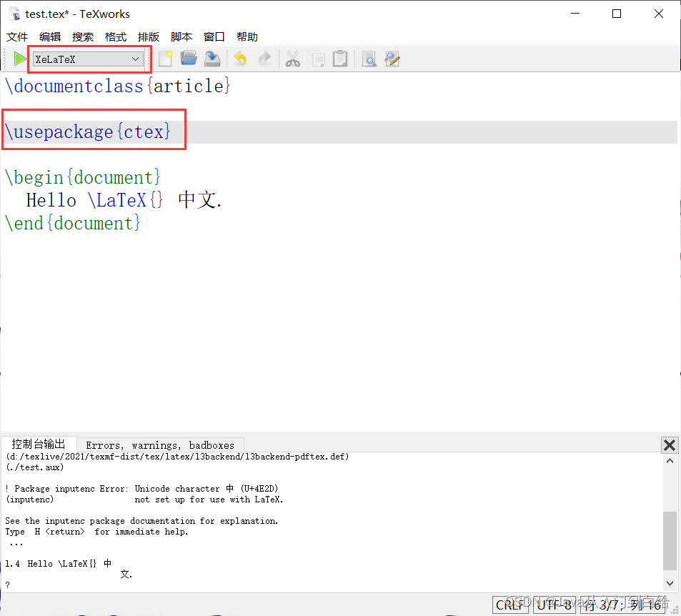Viewport: 681px width, 616px height.
Task: Switch to Errors, warnings, badboxes tab
Action: click(160, 445)
